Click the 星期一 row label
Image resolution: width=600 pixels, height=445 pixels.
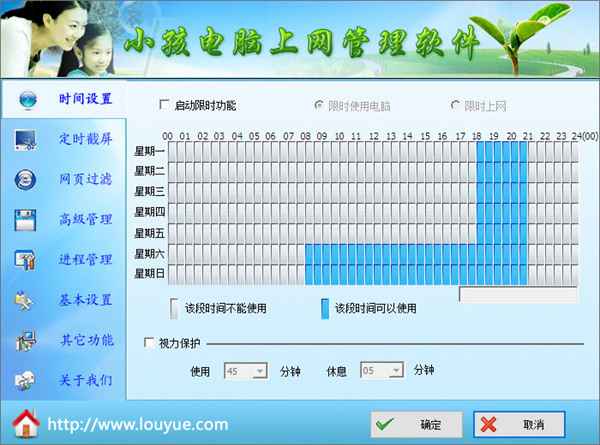coord(149,151)
